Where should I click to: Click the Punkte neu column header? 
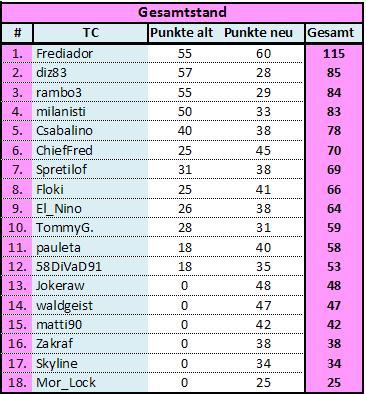259,33
